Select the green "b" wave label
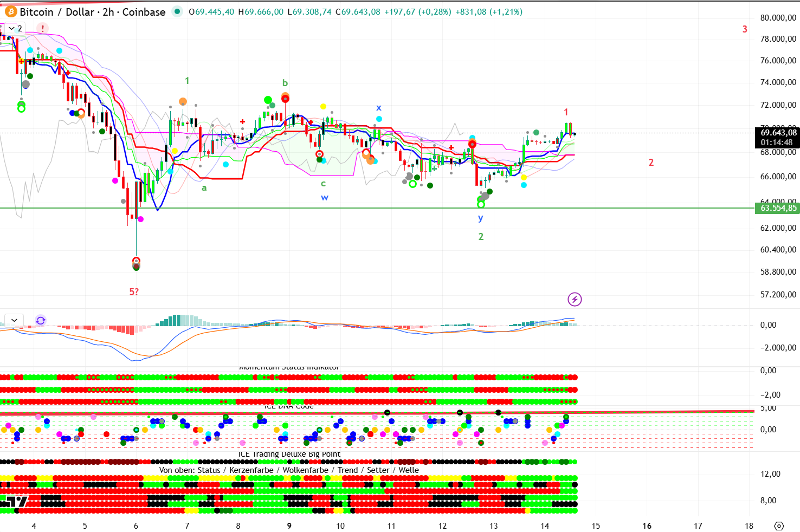The image size is (800, 532). (285, 83)
